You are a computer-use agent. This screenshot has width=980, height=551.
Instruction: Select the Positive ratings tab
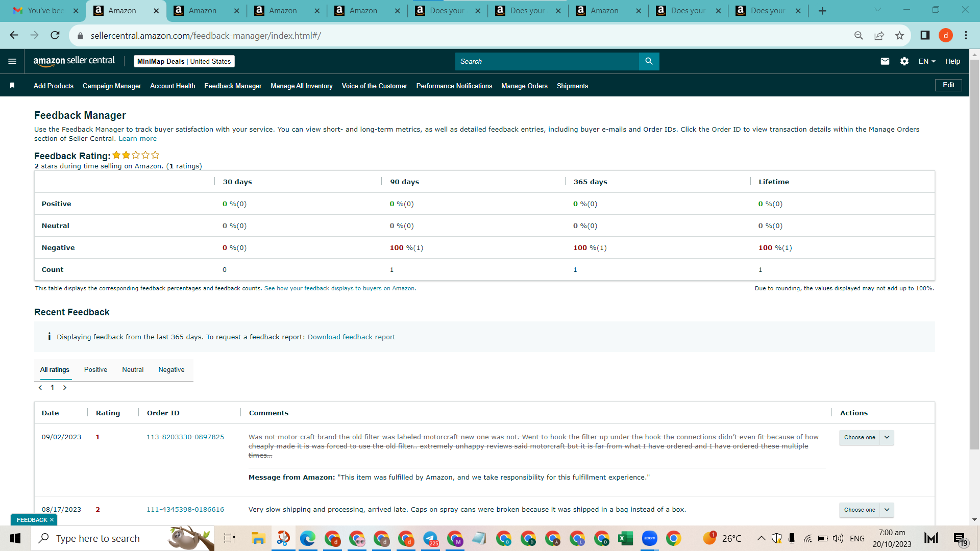point(95,370)
